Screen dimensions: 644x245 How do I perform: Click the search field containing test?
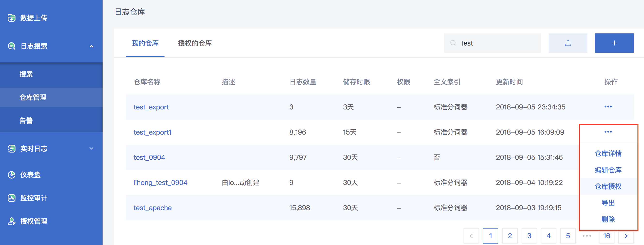pyautogui.click(x=492, y=43)
